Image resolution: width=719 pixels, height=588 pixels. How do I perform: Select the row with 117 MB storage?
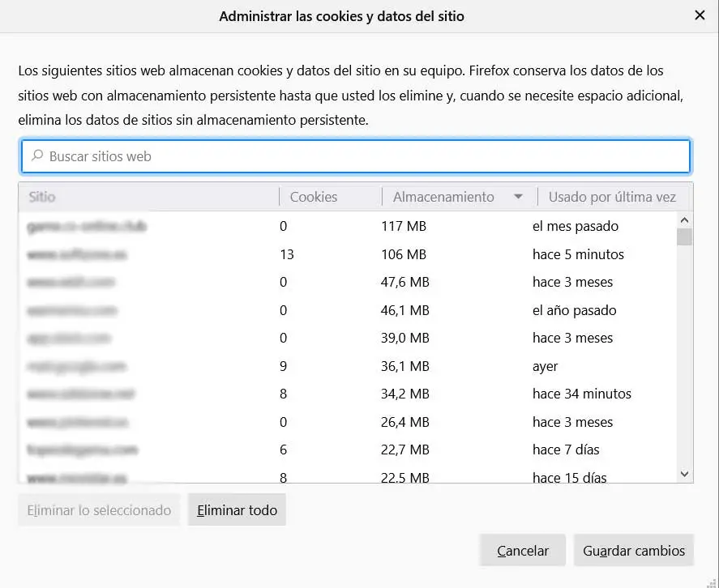(348, 226)
